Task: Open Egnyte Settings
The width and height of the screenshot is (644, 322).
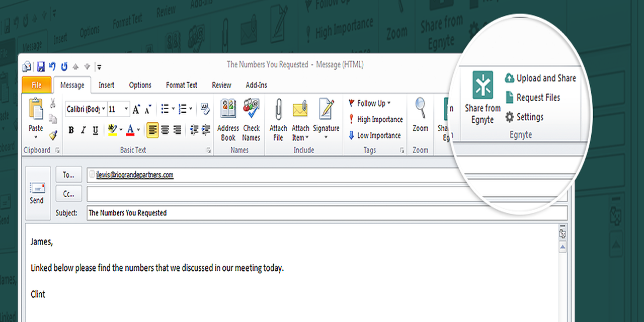Action: point(528,117)
